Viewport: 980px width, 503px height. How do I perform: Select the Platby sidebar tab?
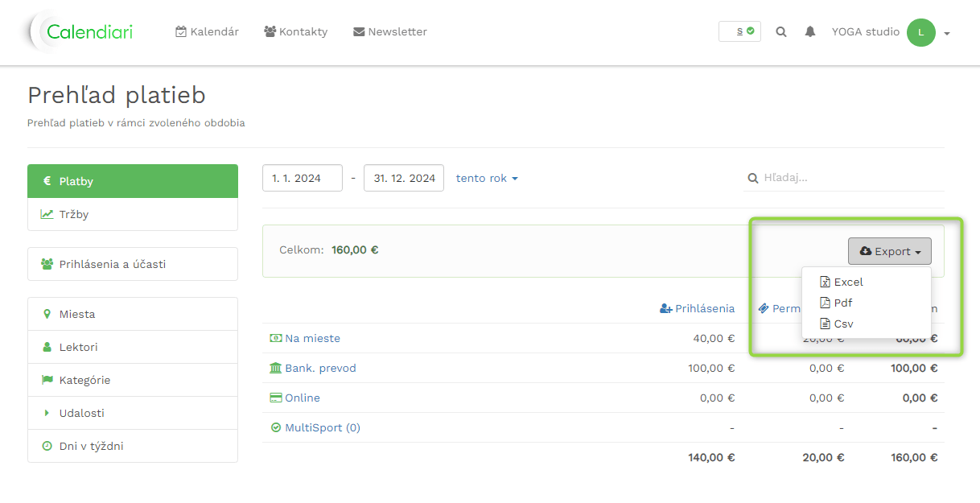pos(133,181)
